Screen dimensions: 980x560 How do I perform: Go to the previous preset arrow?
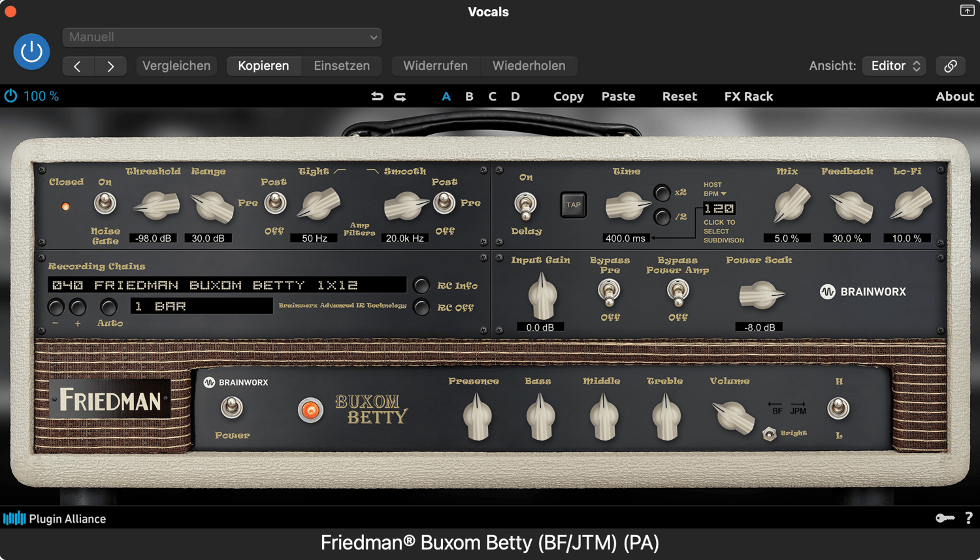pyautogui.click(x=78, y=66)
